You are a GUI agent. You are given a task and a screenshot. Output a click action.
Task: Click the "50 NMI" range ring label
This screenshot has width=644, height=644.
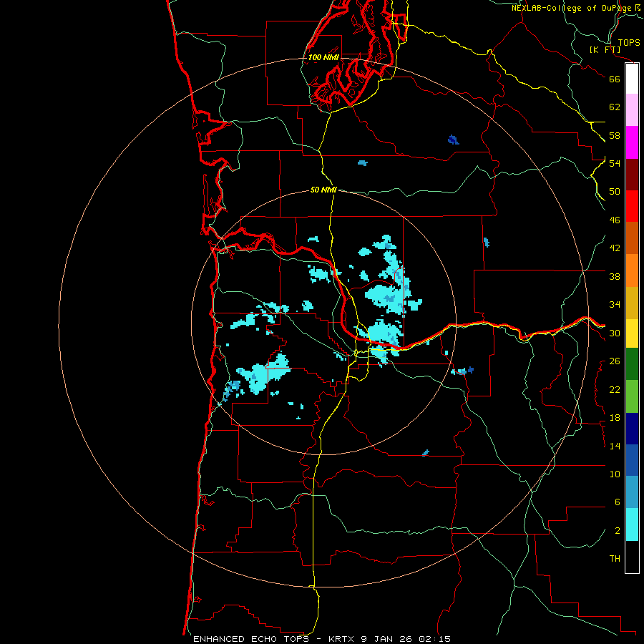pyautogui.click(x=323, y=190)
